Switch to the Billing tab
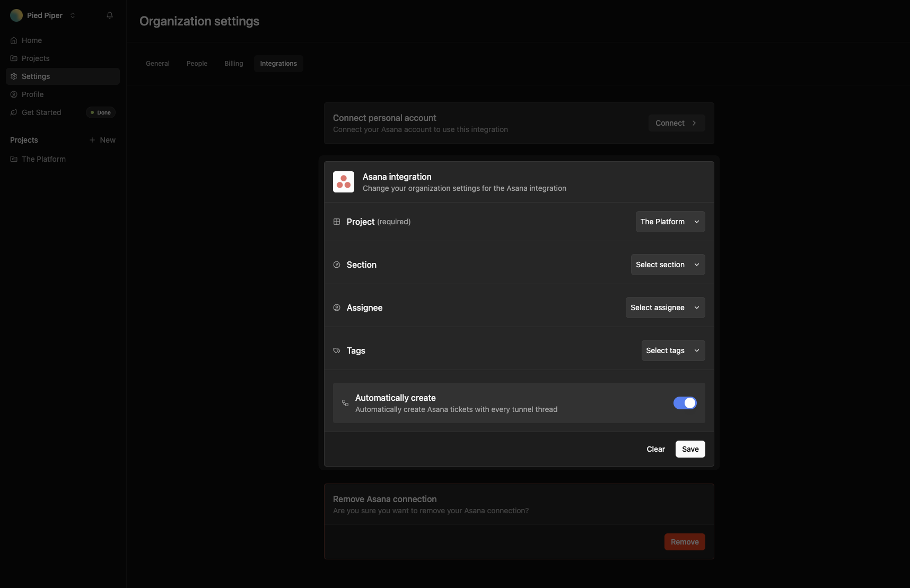Viewport: 910px width, 588px height. (234, 64)
